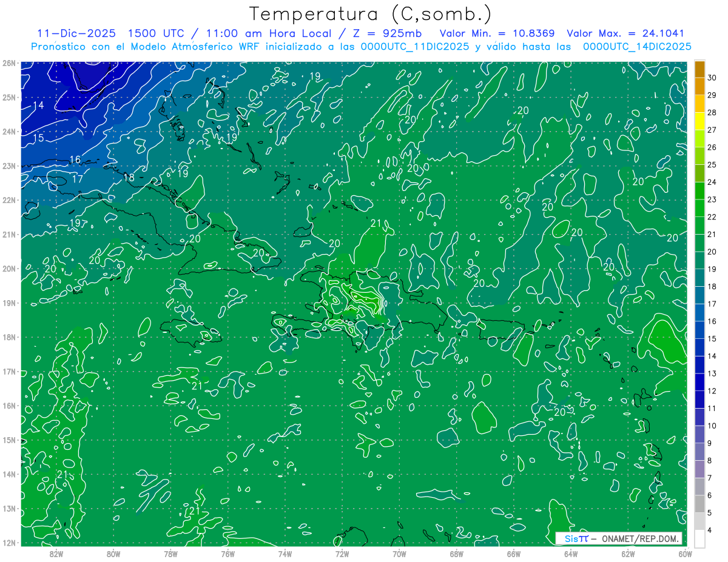Pick the green colorbar swatch between 22 and 23
This screenshot has height=562, width=728.
pos(700,208)
